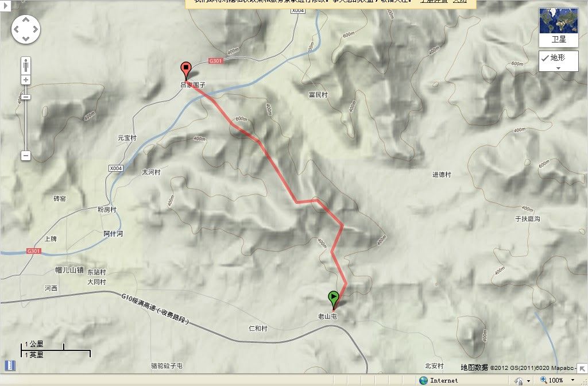Click the zoom slider handle

(x=25, y=97)
